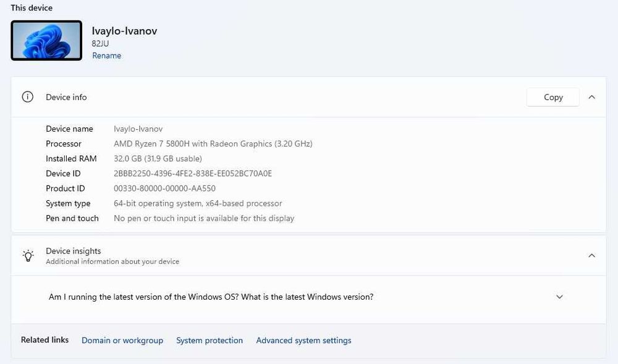Image resolution: width=618 pixels, height=364 pixels.
Task: Click the Device insights header title
Action: coord(73,251)
